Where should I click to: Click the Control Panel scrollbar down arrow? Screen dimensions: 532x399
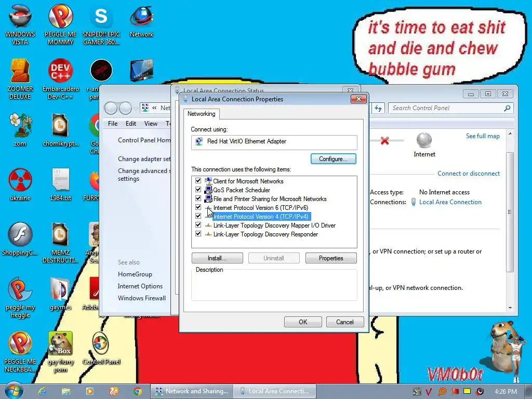click(510, 308)
